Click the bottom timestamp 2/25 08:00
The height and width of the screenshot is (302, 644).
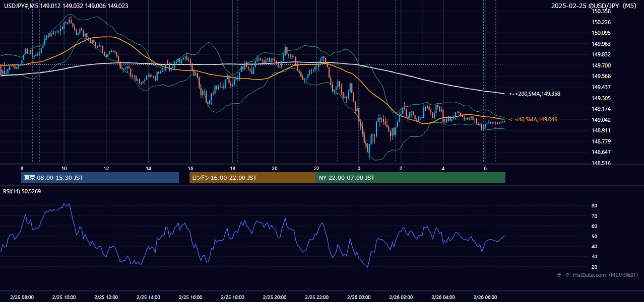(22, 297)
